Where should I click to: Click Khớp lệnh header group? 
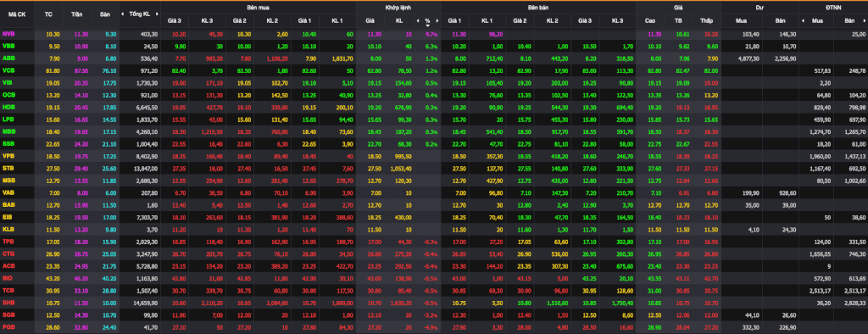point(398,7)
